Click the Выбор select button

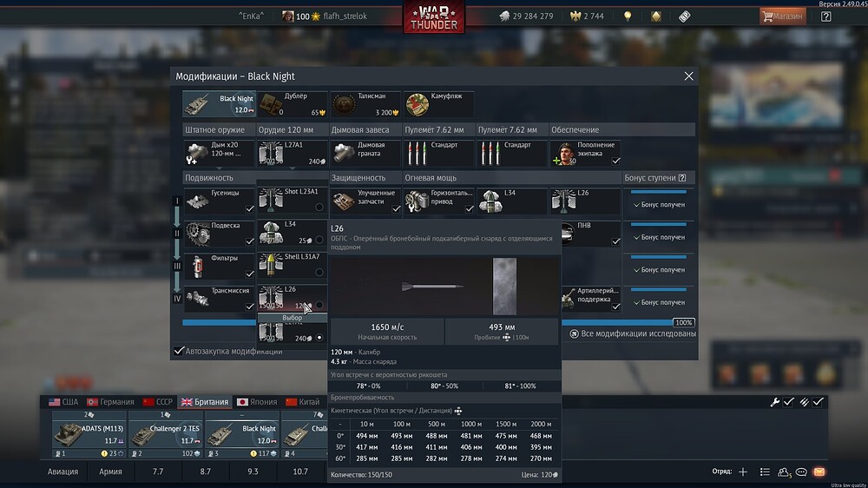(293, 318)
